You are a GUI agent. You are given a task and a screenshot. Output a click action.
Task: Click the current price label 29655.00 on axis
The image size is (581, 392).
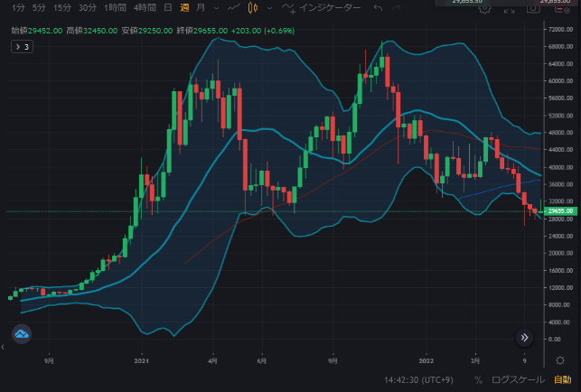(560, 211)
